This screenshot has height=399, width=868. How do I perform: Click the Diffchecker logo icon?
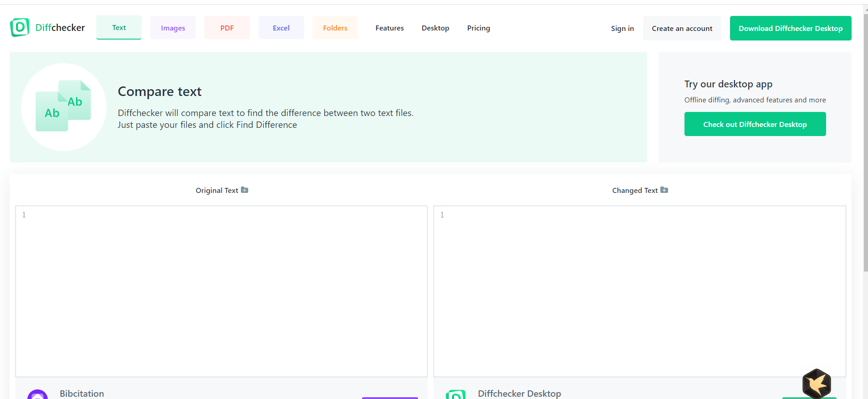tap(20, 28)
